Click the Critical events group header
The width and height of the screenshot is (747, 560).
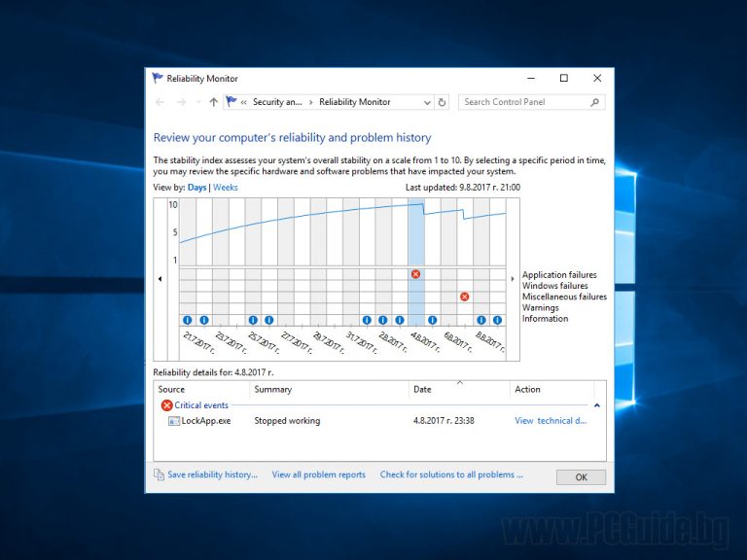(201, 405)
